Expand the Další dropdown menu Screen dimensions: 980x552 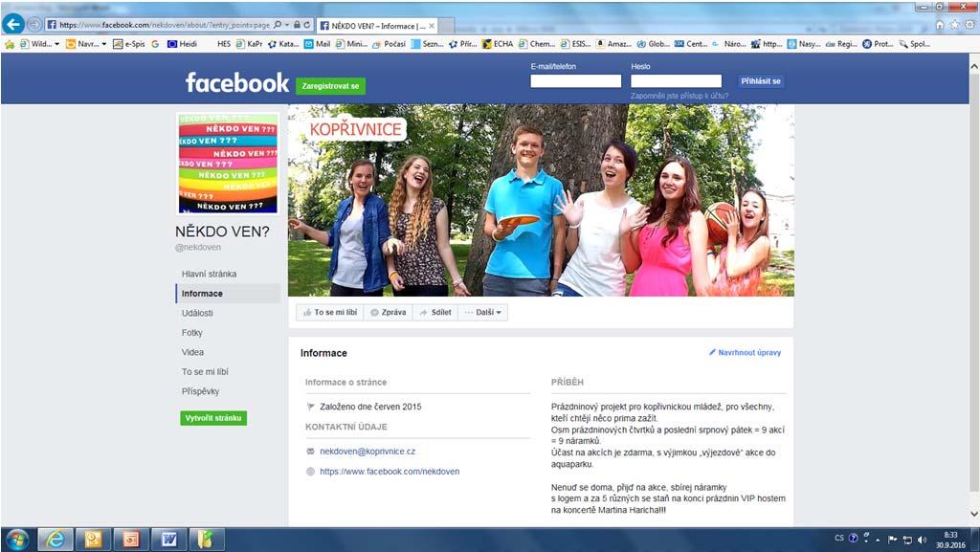483,312
